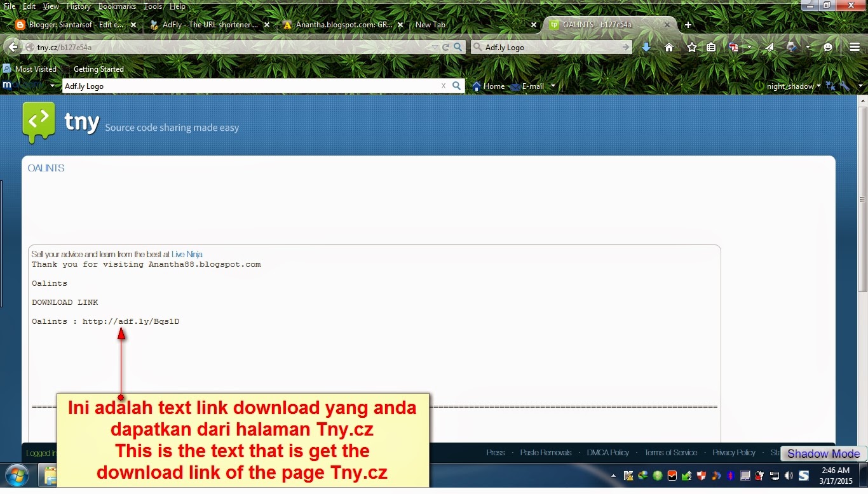868x494 pixels.
Task: Reload the page with the refresh icon
Action: (446, 47)
